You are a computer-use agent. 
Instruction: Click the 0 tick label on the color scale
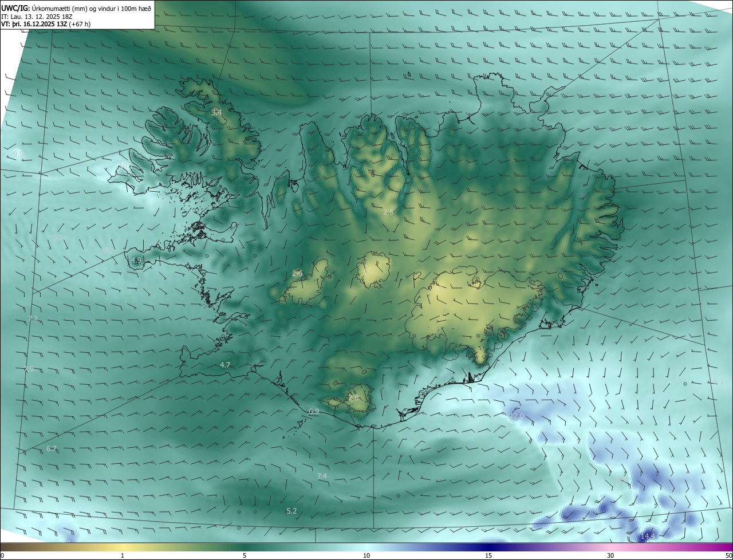click(x=2, y=555)
